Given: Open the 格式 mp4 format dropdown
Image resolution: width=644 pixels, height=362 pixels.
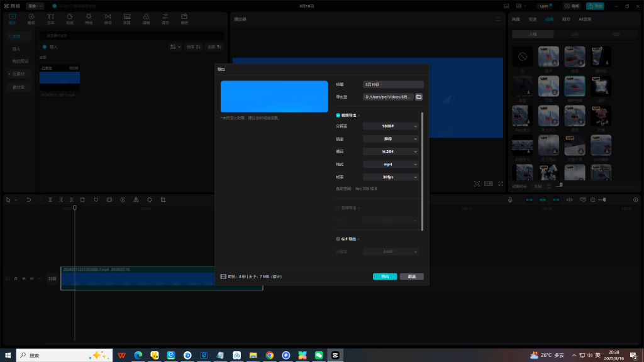Looking at the screenshot, I should click(x=391, y=164).
